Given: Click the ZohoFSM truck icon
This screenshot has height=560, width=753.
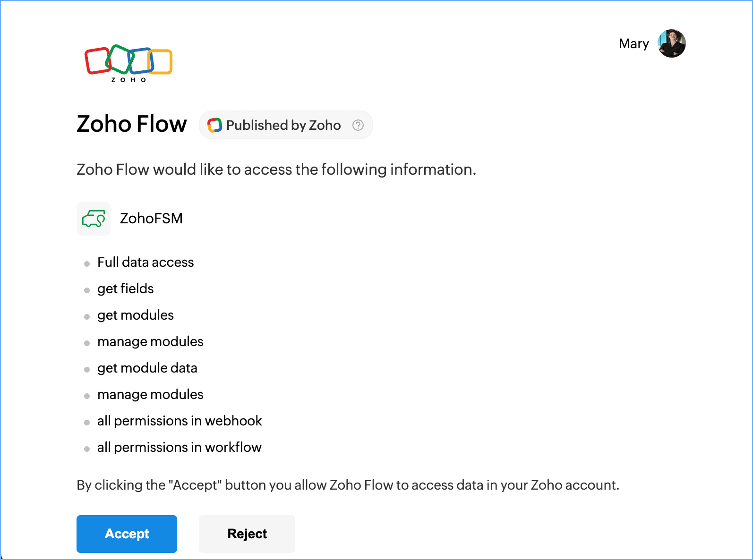Looking at the screenshot, I should (x=94, y=219).
